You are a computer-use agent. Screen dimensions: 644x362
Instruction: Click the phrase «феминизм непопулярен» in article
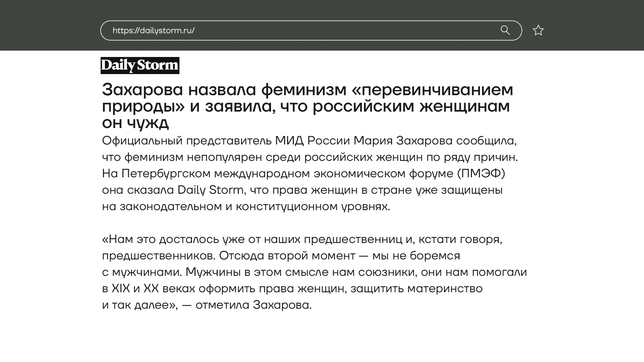[x=193, y=157]
